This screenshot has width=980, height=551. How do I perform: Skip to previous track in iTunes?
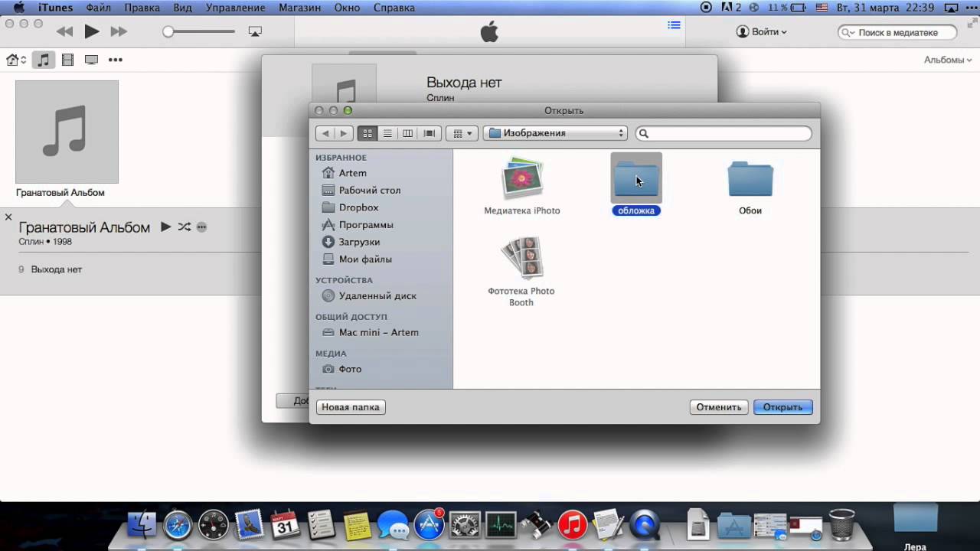click(64, 31)
